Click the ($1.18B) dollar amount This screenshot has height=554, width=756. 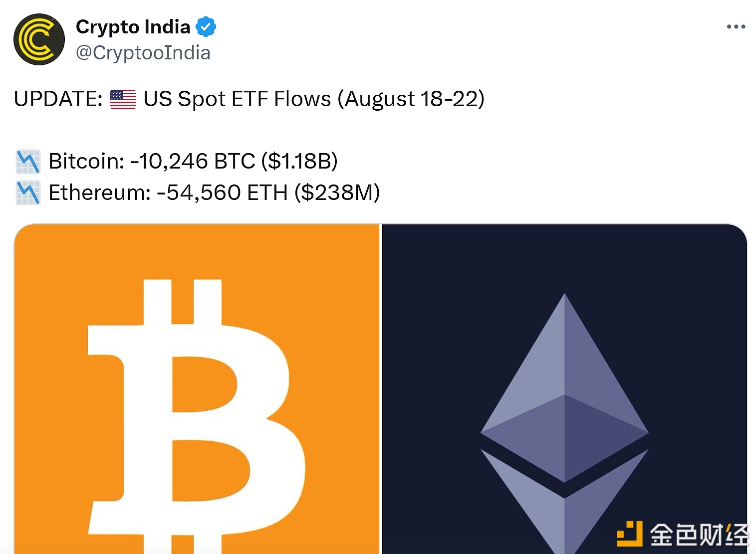point(299,162)
